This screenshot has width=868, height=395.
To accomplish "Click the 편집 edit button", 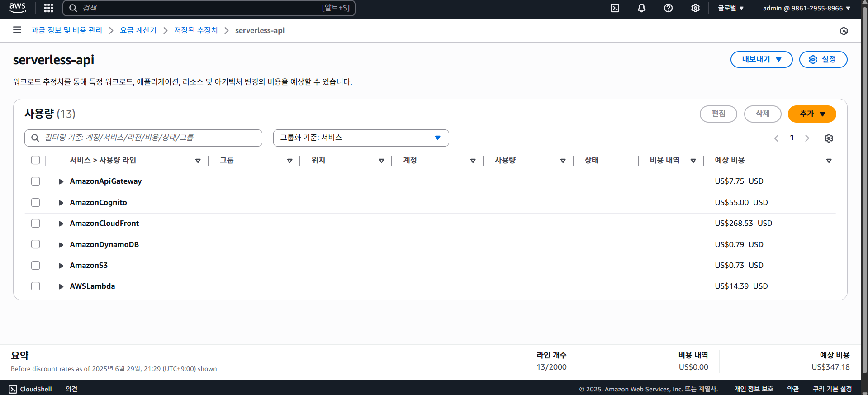I will point(718,114).
